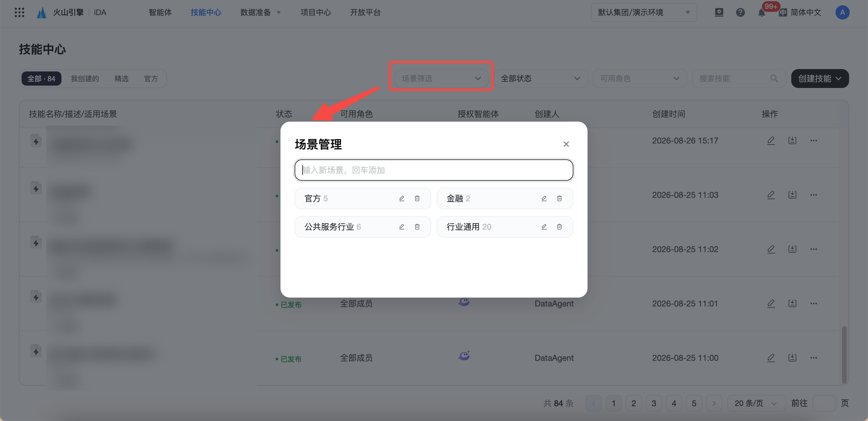
Task: Change the 20 条/页 page size
Action: point(756,403)
